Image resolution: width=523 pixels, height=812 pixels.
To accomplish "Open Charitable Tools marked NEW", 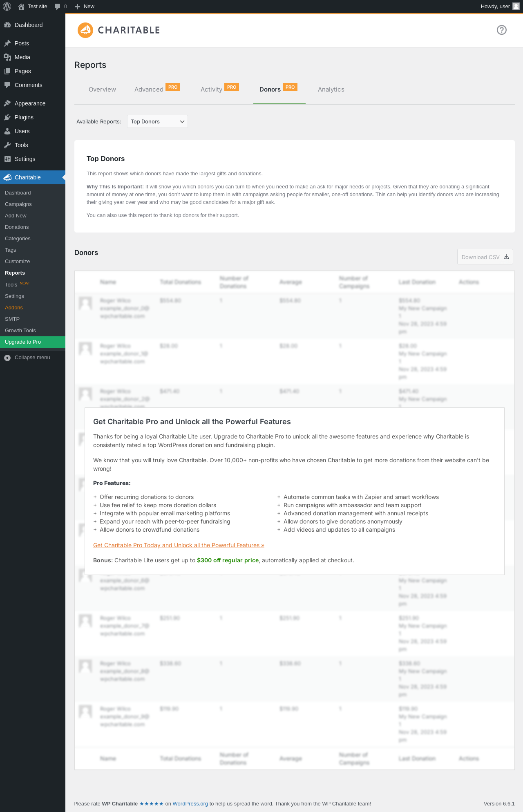I will tap(33, 284).
